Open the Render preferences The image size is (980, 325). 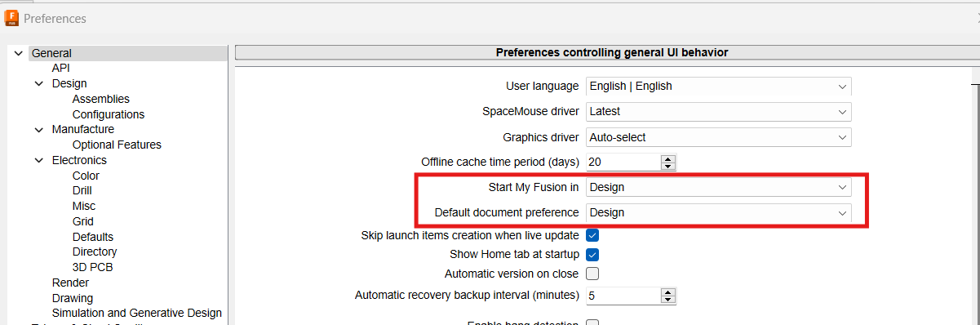pos(70,283)
